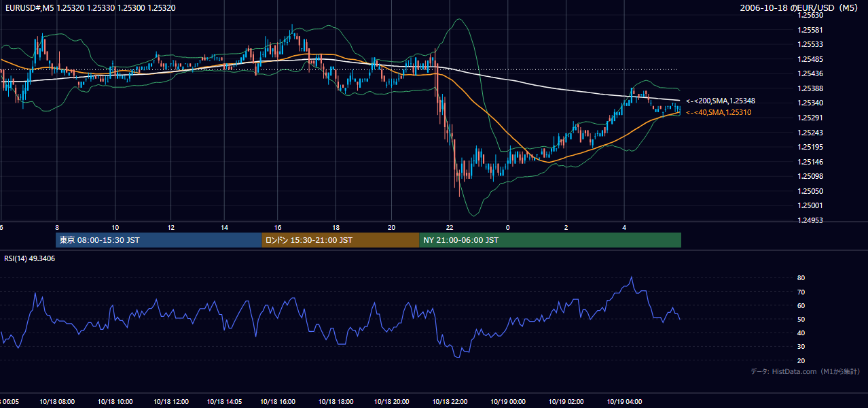Click hour tick 14 under price chart
Screen dimensions: 868x408
225,228
